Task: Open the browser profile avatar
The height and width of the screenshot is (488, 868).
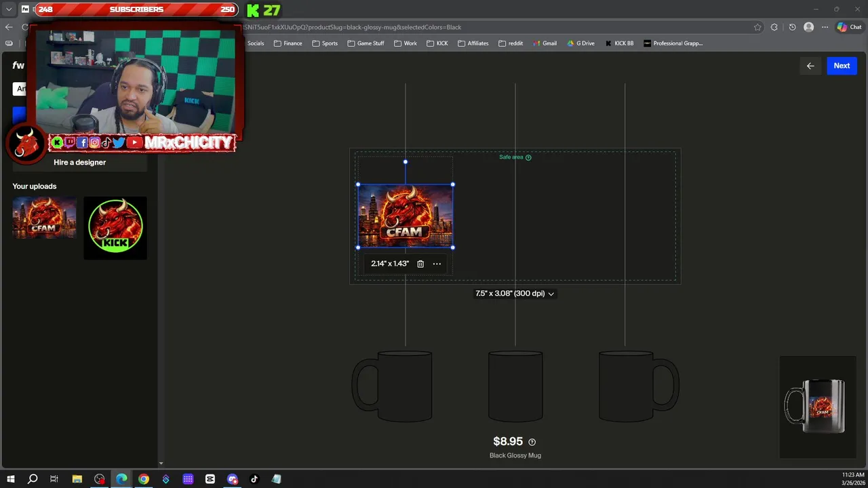Action: pos(808,27)
